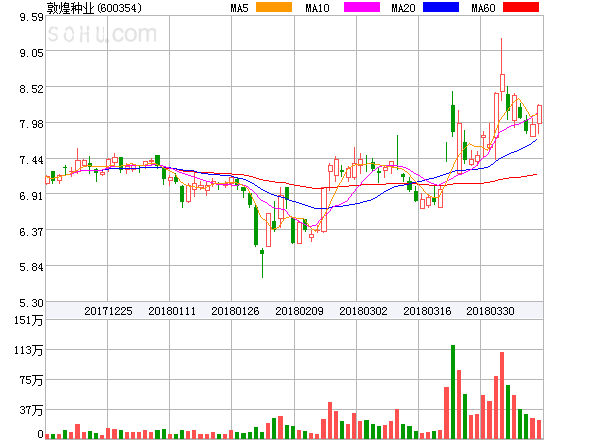Click the 7.44 price axis label
Viewport: 600px width, 440px height.
(x=31, y=160)
